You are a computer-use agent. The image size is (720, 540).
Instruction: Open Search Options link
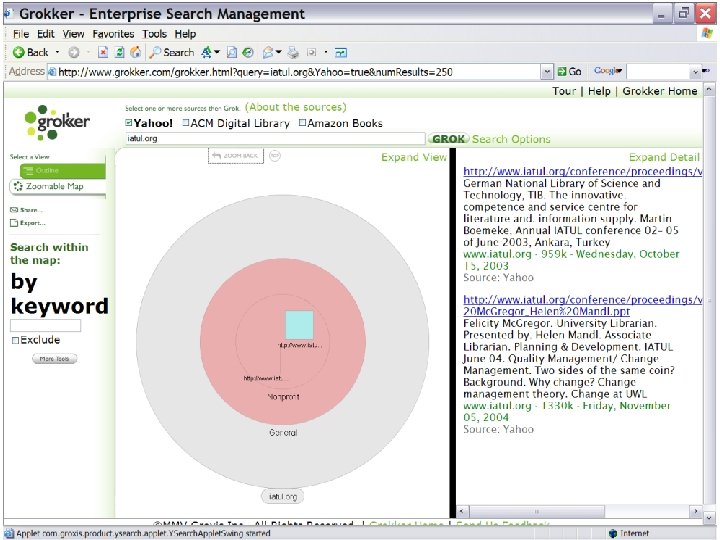[x=511, y=139]
